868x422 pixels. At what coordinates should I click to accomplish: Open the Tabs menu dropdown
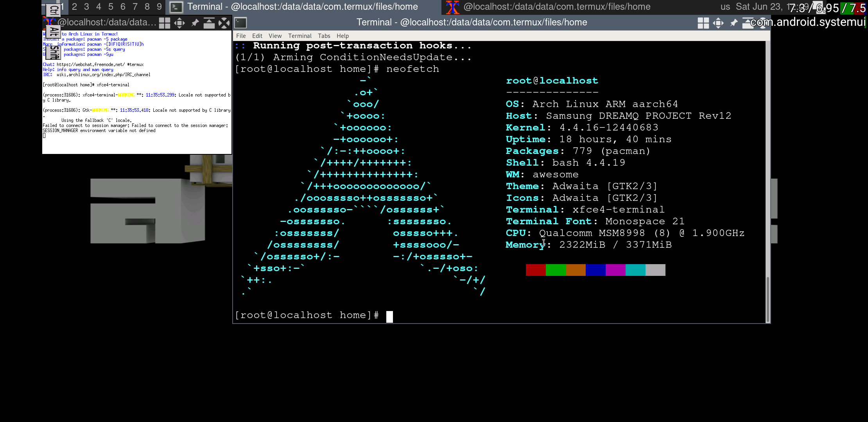(324, 36)
